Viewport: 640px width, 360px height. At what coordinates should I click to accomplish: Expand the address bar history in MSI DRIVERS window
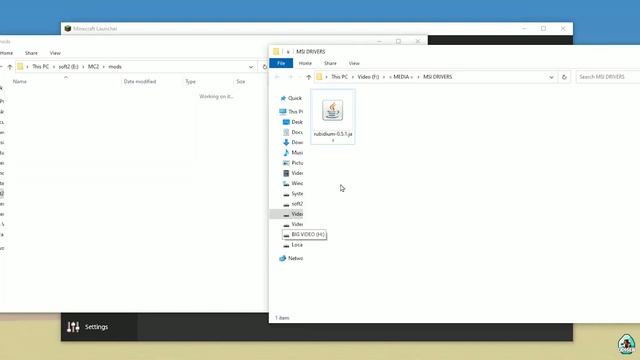tap(551, 77)
